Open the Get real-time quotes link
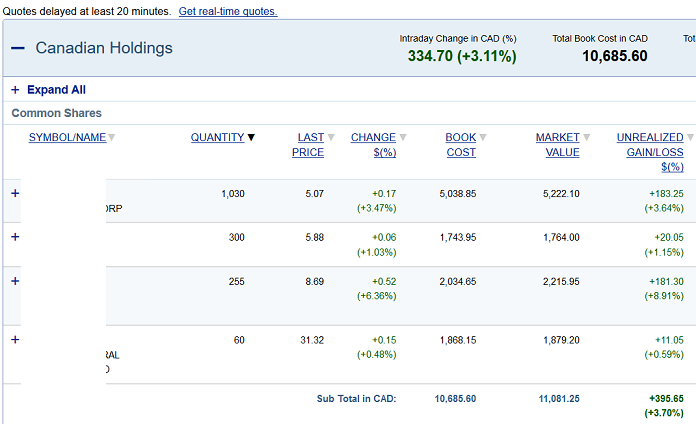The height and width of the screenshot is (428, 696). 228,12
